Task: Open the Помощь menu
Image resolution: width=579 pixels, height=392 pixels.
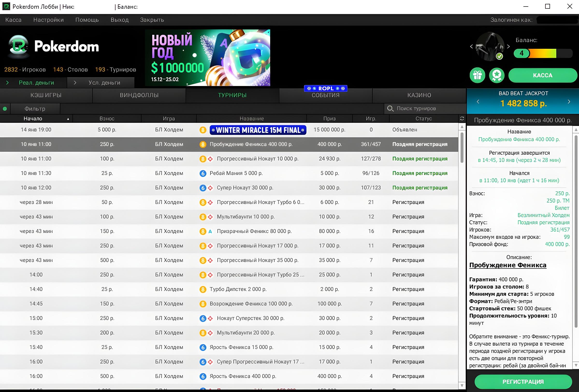Action: (87, 20)
